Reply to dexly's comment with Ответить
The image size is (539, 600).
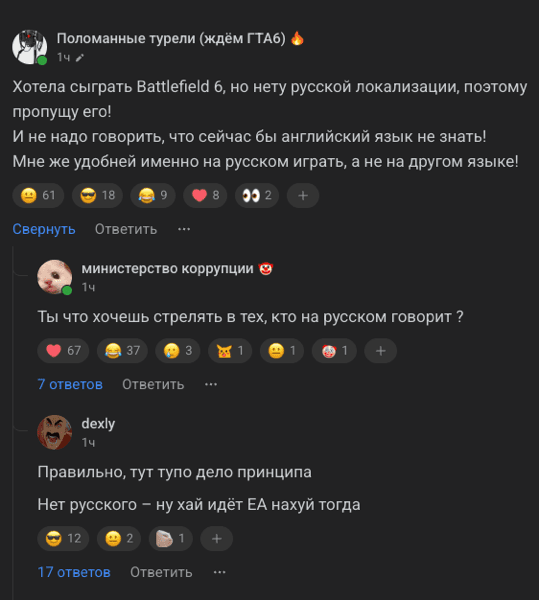point(161,572)
